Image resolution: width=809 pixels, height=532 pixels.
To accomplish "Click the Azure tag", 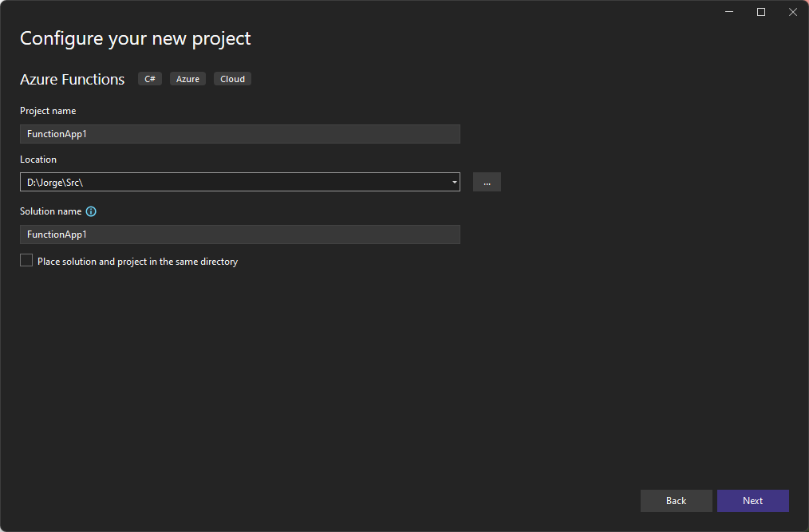I will pyautogui.click(x=187, y=79).
